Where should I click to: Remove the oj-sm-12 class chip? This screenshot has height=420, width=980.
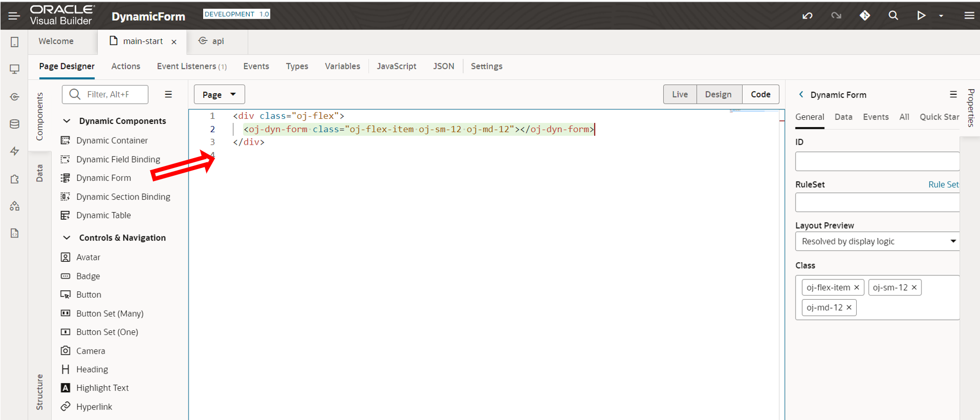914,287
